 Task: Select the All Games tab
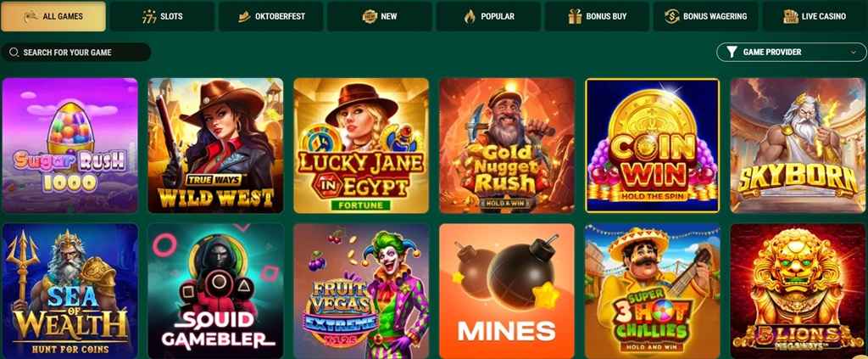point(53,16)
